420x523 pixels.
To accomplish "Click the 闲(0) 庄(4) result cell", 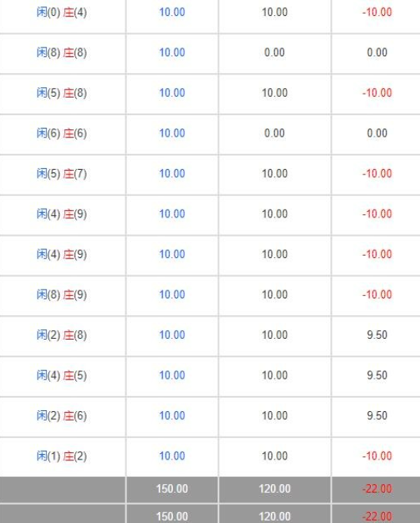I will (x=62, y=13).
